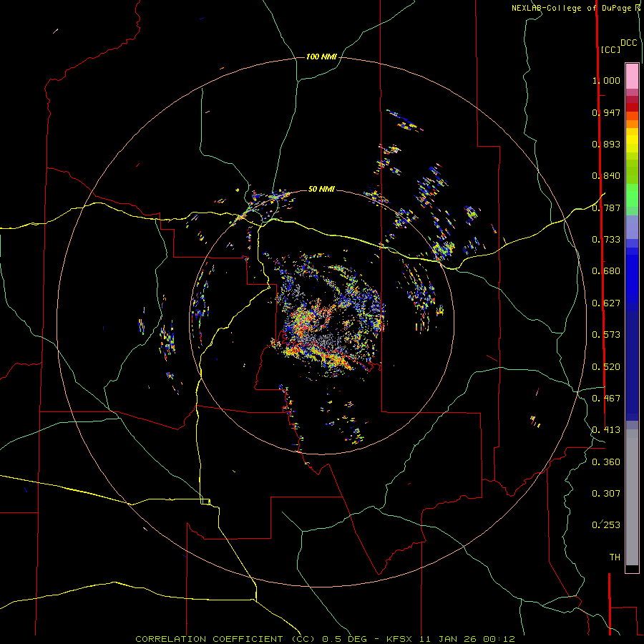Click the 0.307 scale value
Viewport: 644px width, 644px height.
pos(606,494)
